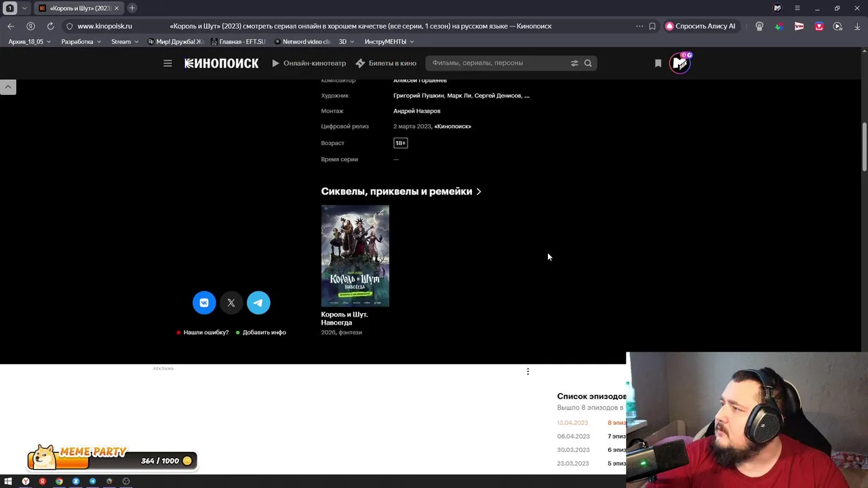Click the www.kinopoisk.ru address field
Image resolution: width=868 pixels, height=488 pixels.
point(104,26)
